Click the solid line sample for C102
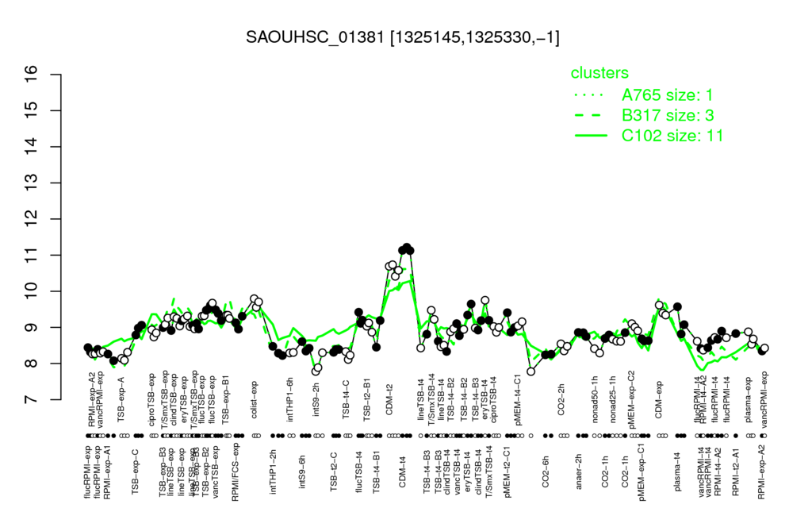 tap(591, 136)
